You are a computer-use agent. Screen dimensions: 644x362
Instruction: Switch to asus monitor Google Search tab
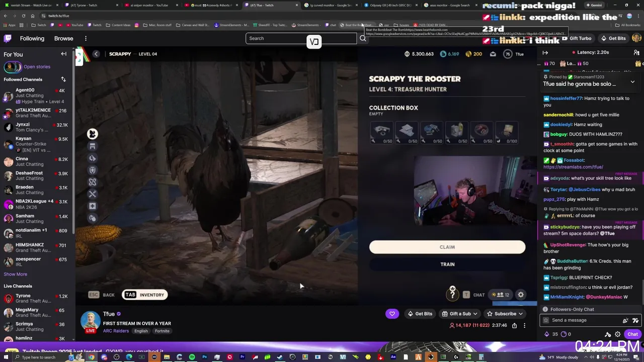coord(447,5)
